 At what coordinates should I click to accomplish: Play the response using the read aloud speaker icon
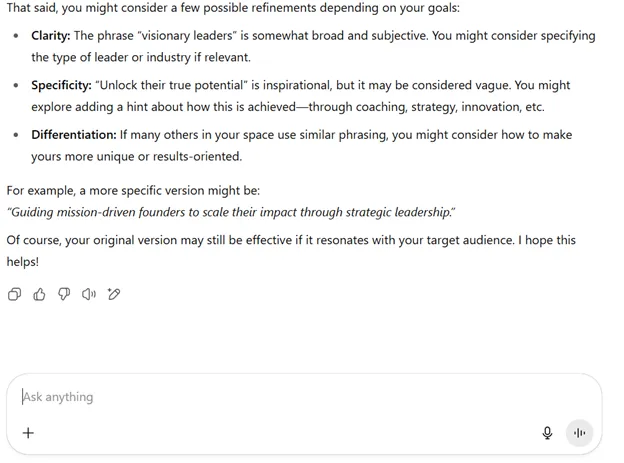coord(89,294)
